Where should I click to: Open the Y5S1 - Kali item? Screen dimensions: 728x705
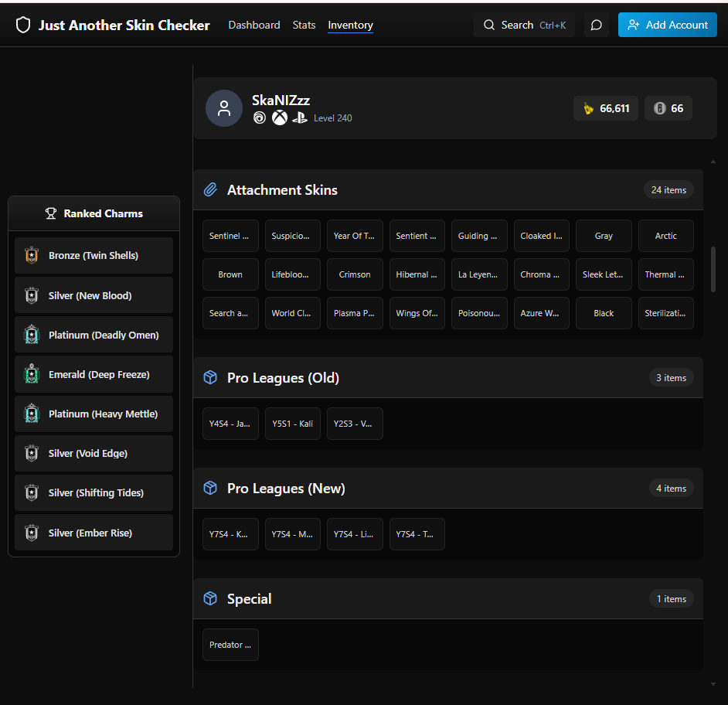[x=292, y=424]
